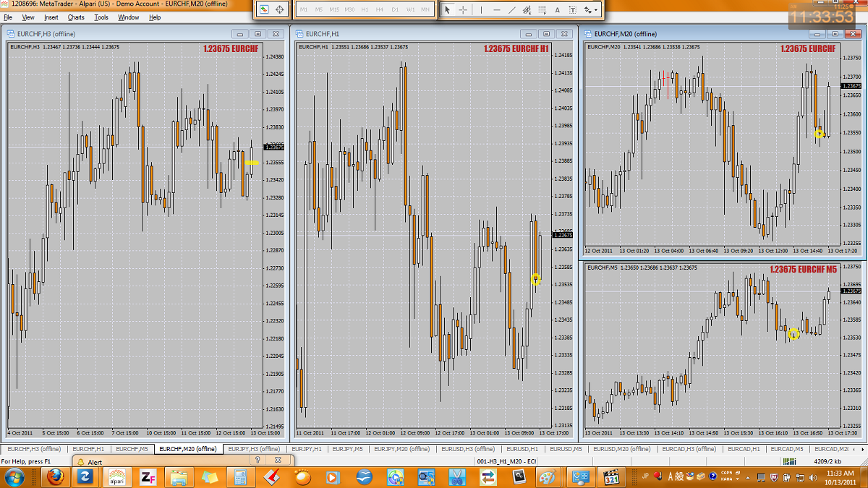868x488 pixels.
Task: Switch to MN timeframe
Action: (425, 9)
